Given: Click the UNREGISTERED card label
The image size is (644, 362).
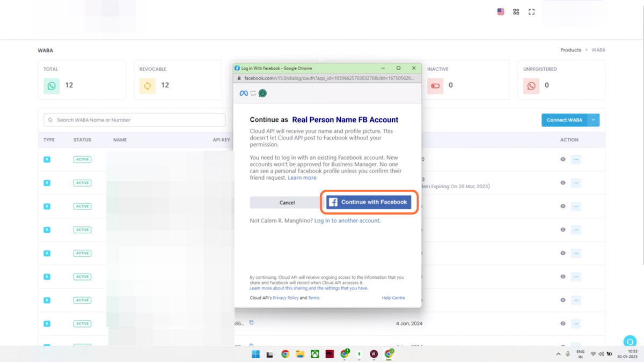Looking at the screenshot, I should [540, 69].
